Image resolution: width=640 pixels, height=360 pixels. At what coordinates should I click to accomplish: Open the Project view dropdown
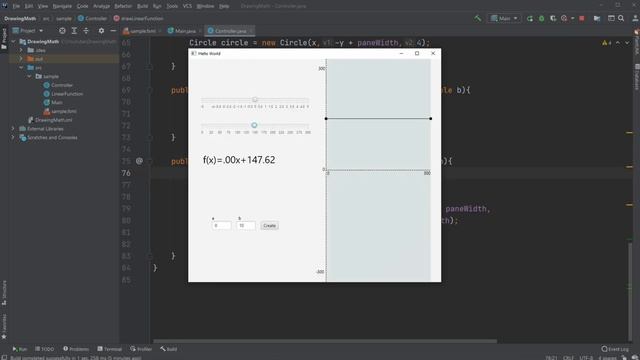pyautogui.click(x=28, y=31)
